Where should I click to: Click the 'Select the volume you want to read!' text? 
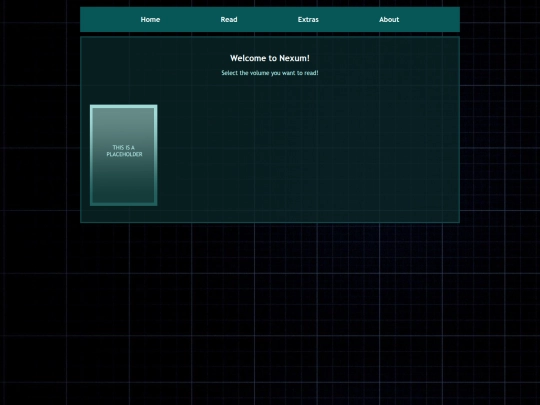click(x=270, y=73)
